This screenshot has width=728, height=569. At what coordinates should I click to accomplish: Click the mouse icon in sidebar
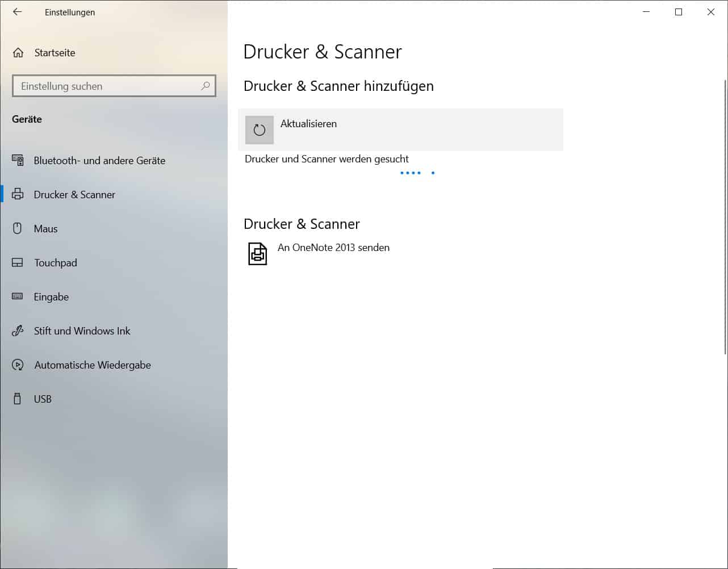click(x=18, y=228)
